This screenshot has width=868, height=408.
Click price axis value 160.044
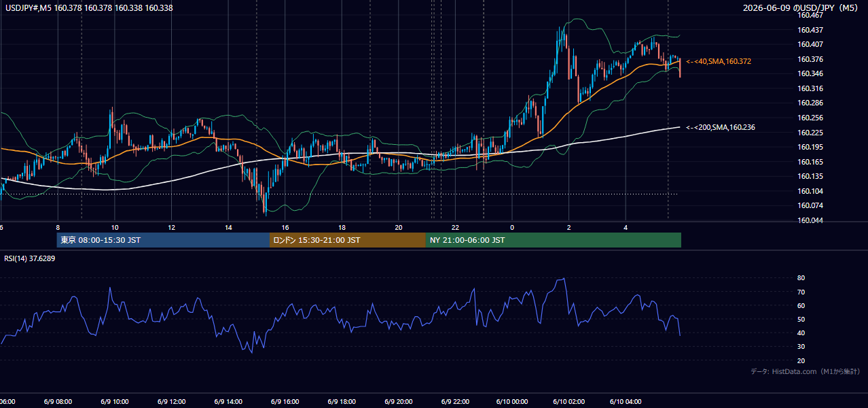pyautogui.click(x=810, y=220)
